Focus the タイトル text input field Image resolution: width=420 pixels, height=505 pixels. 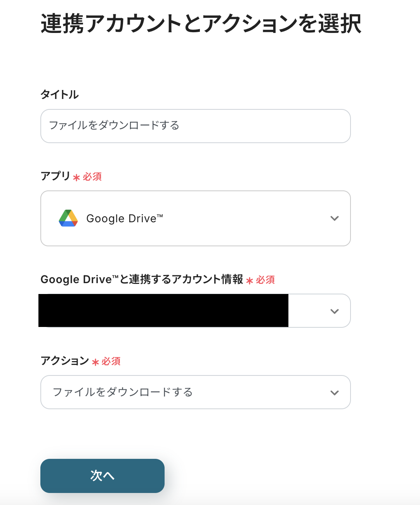(195, 126)
